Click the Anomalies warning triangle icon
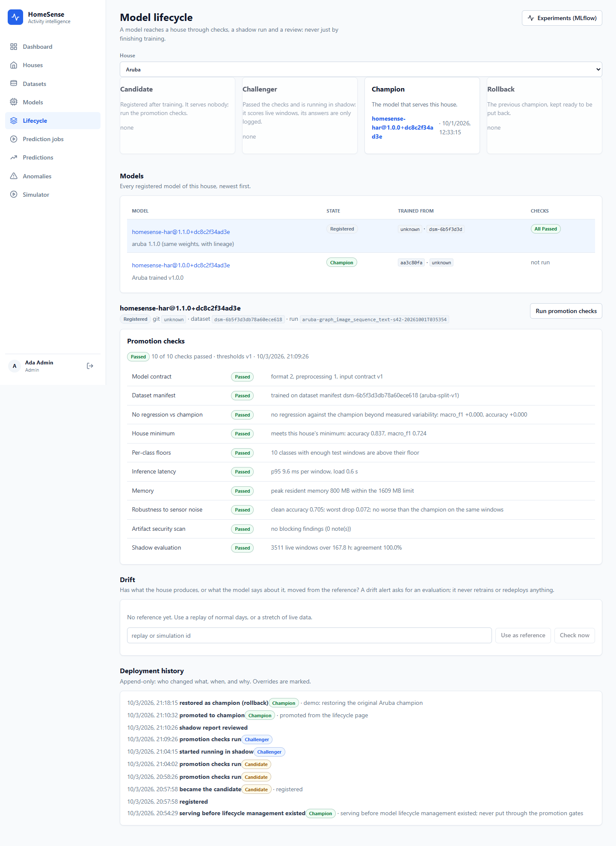 click(x=14, y=176)
